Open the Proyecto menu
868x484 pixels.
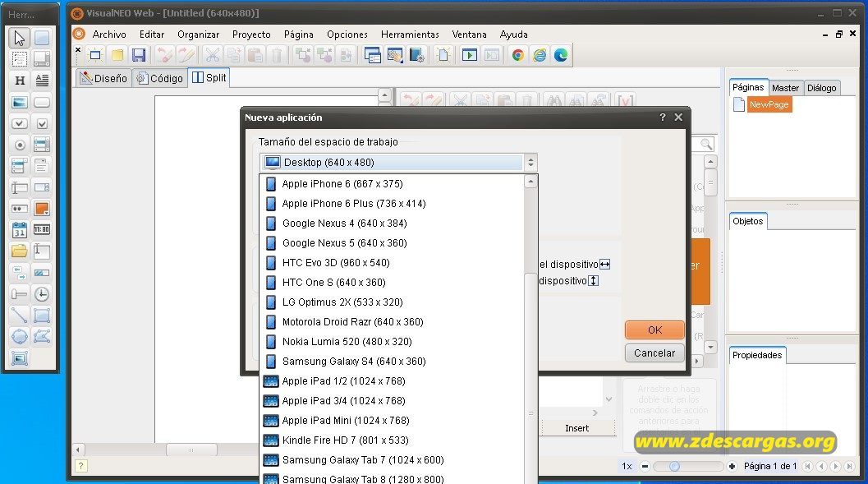point(251,35)
